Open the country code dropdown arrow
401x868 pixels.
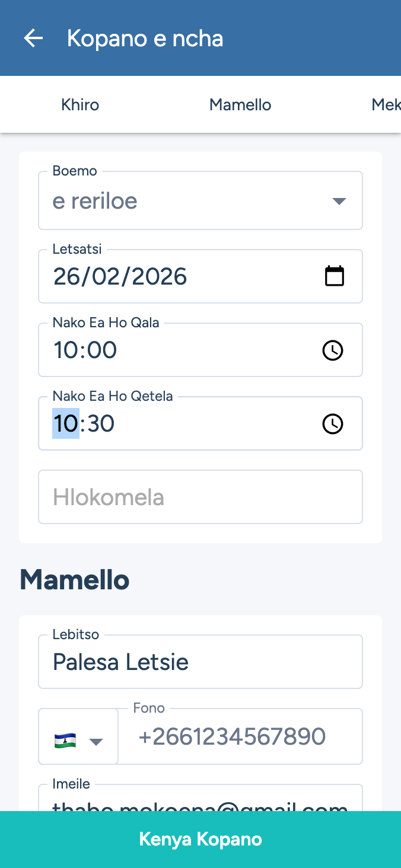click(x=96, y=742)
